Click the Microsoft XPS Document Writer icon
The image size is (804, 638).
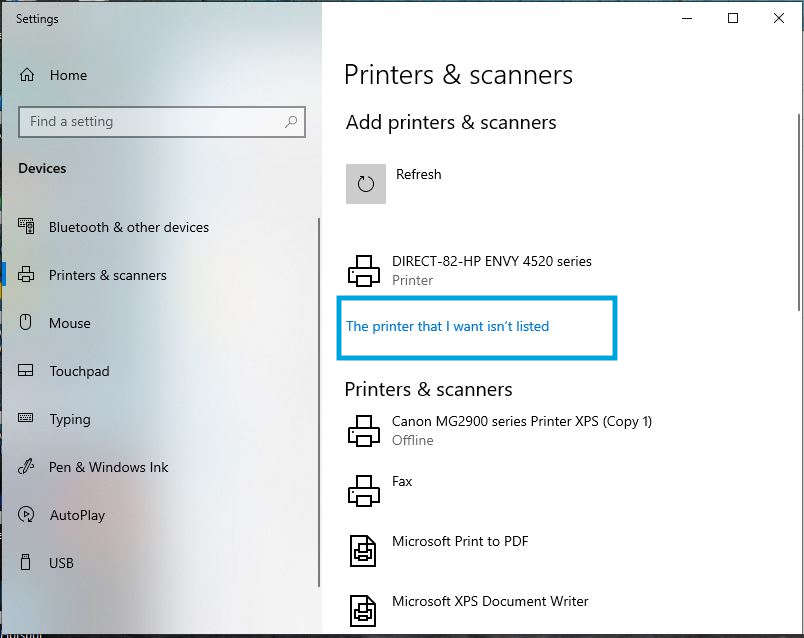point(363,611)
